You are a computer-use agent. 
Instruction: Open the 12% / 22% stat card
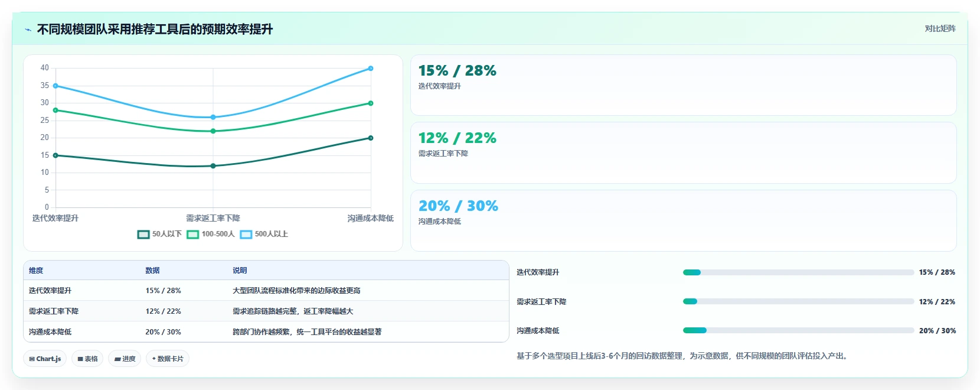pos(683,152)
